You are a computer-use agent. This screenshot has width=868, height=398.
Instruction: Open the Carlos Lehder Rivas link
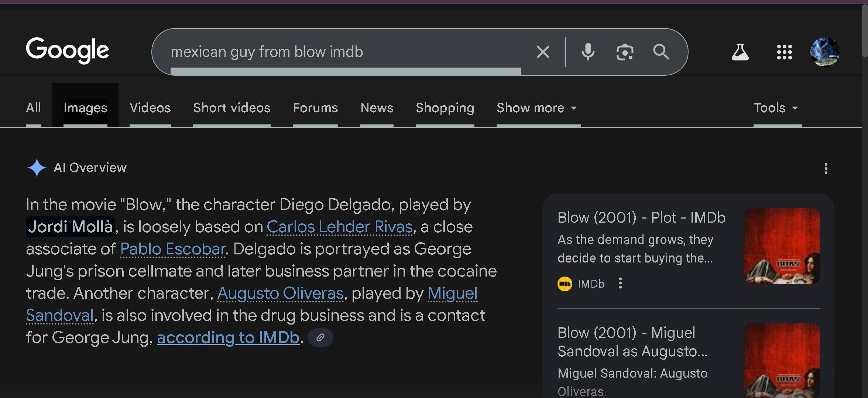tap(340, 227)
